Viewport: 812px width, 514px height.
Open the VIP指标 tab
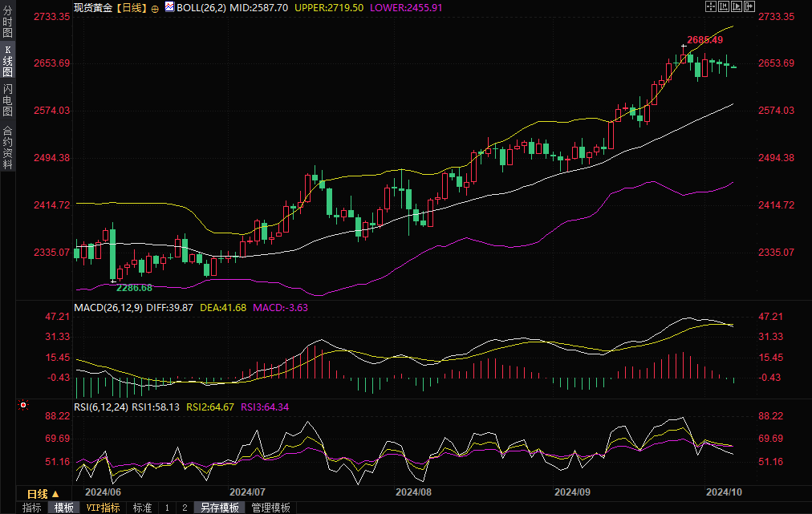tap(104, 508)
